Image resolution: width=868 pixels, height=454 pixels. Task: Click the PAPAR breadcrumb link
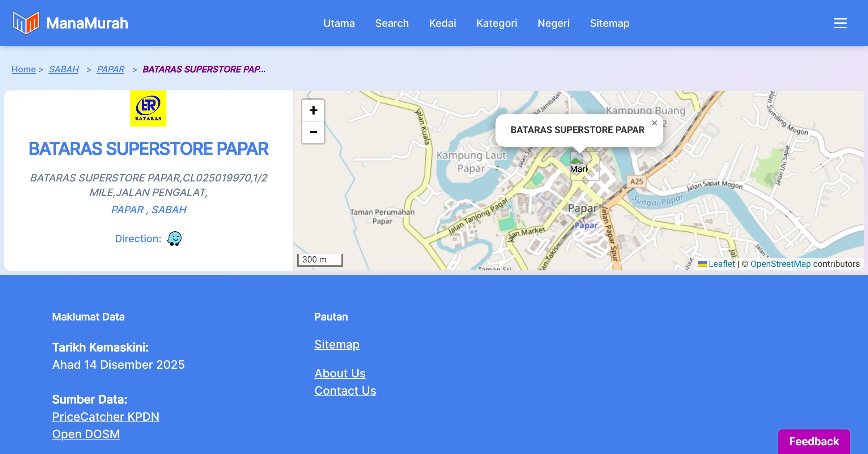tap(110, 69)
